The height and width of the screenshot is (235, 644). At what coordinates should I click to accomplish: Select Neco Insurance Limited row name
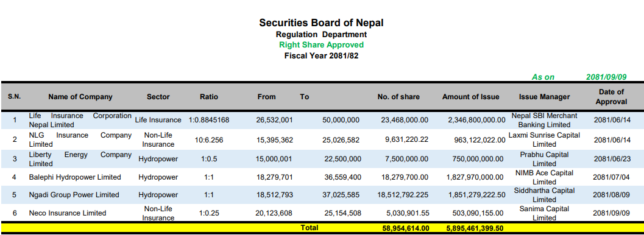pos(68,213)
